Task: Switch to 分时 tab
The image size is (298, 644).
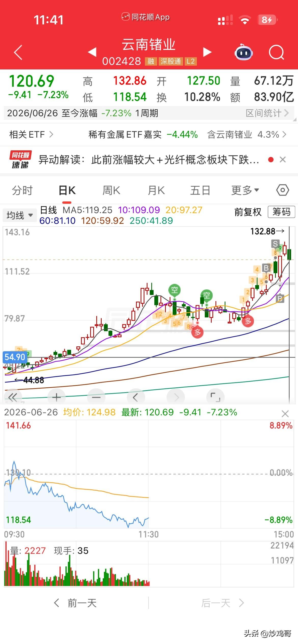Action: (22, 190)
